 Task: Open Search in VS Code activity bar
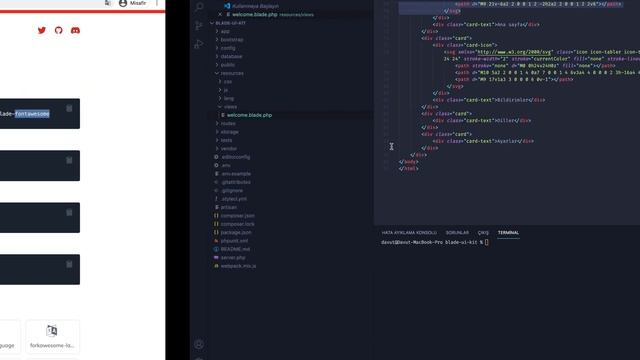199,6
